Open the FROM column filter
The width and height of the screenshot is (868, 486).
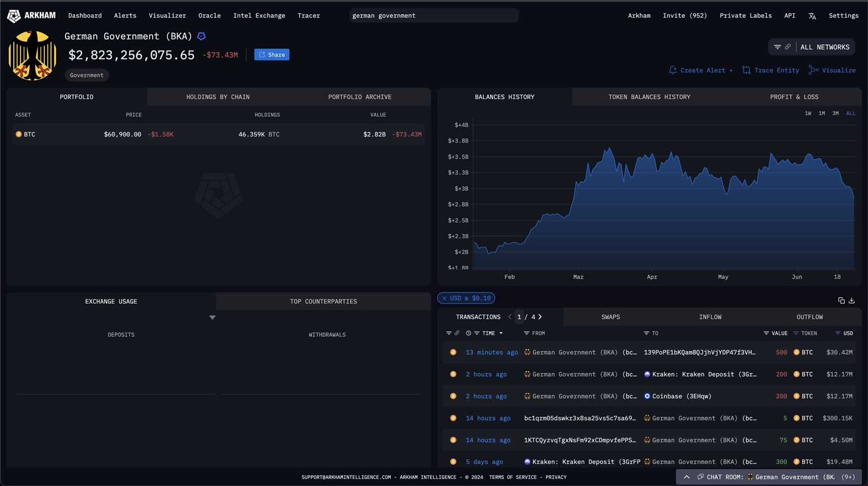[527, 333]
